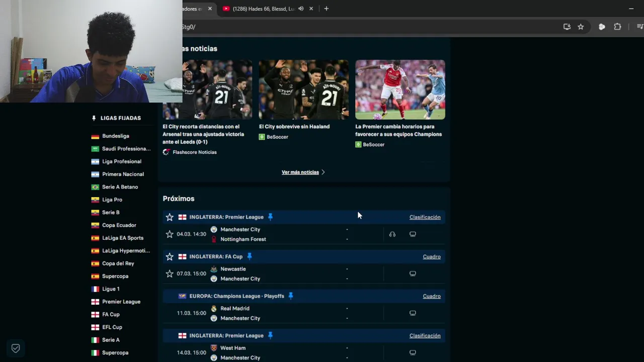Open the browser extensions puzzle icon
644x362 pixels.
click(617, 27)
